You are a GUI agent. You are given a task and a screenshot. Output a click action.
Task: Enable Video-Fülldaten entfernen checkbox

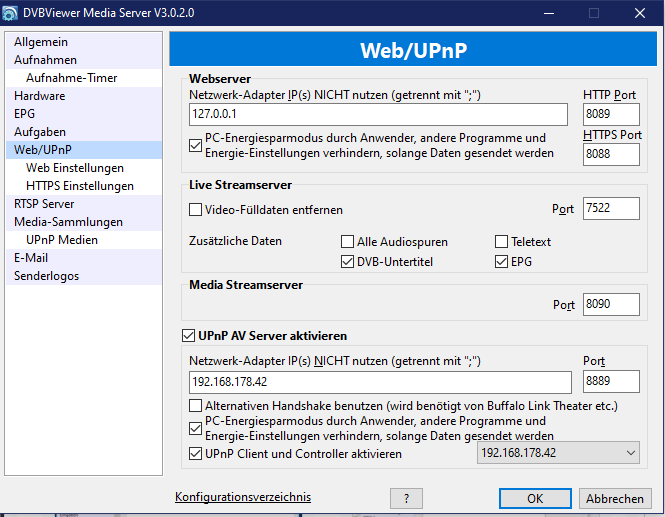click(195, 210)
